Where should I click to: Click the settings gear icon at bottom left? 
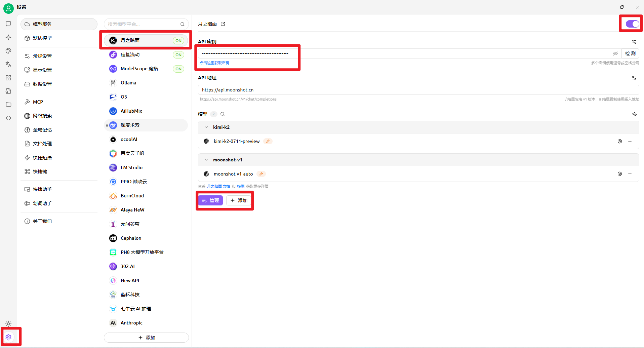[x=8, y=337]
